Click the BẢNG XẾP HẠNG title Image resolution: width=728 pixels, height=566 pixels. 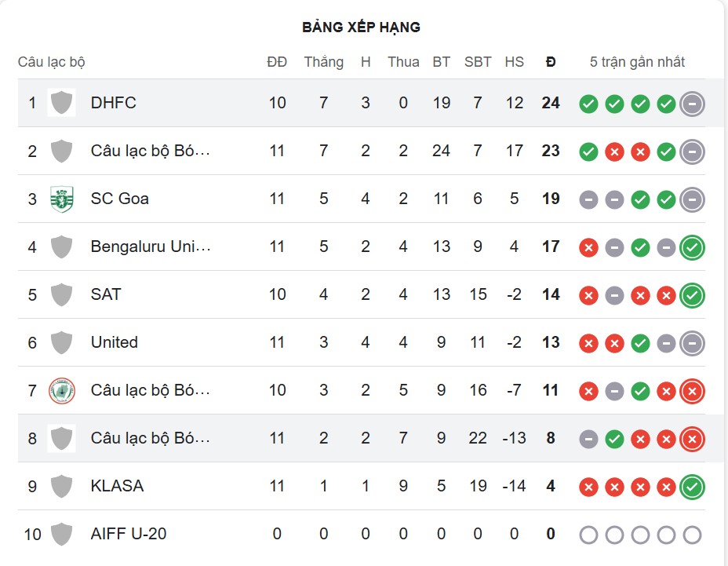(x=361, y=27)
